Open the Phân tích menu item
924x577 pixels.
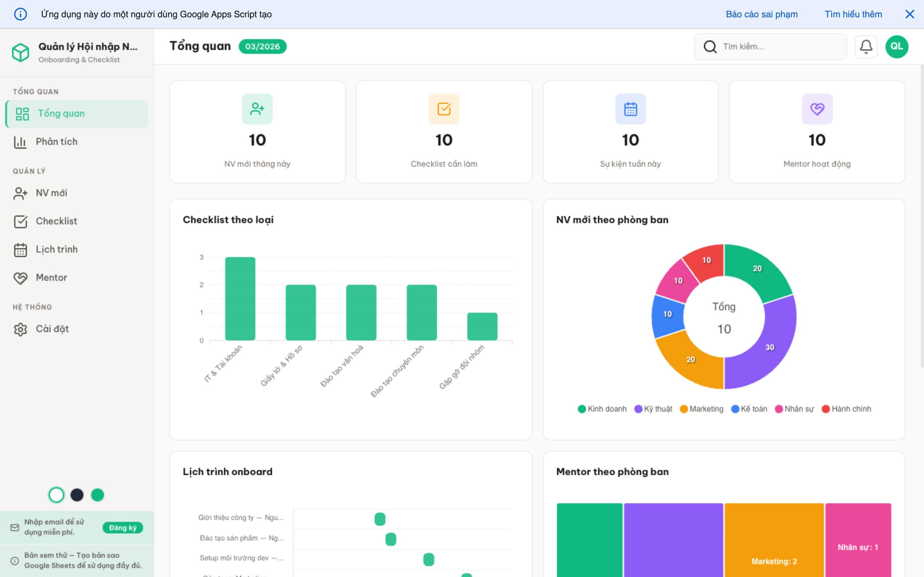[56, 142]
